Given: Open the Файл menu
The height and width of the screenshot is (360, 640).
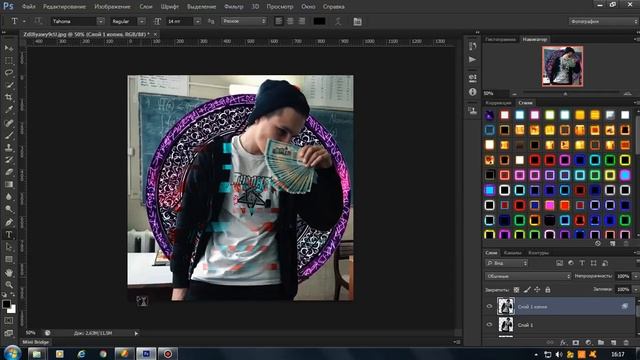Looking at the screenshot, I should 28,7.
